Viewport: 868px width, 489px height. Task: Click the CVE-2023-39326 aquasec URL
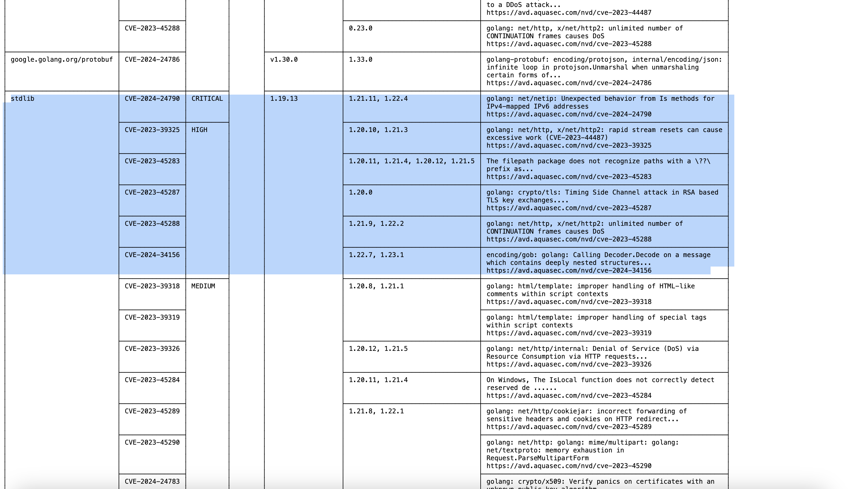point(569,364)
